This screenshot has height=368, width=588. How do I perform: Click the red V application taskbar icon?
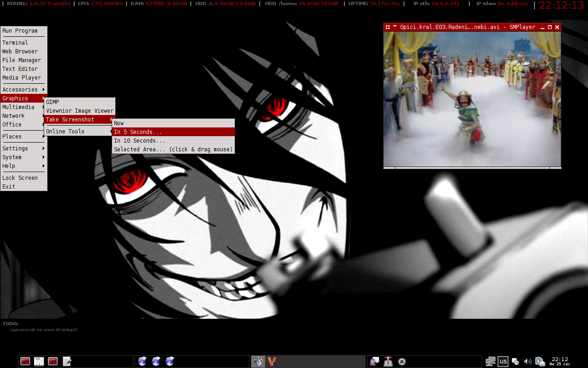272,362
